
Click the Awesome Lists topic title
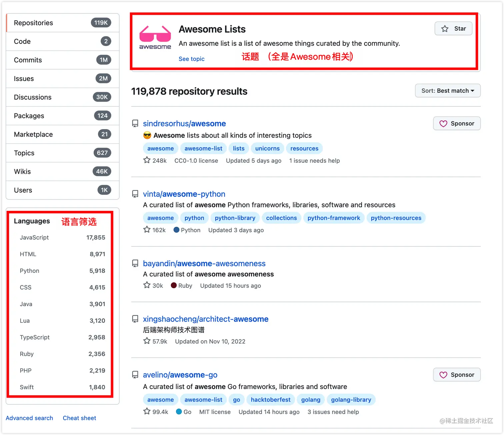(212, 29)
